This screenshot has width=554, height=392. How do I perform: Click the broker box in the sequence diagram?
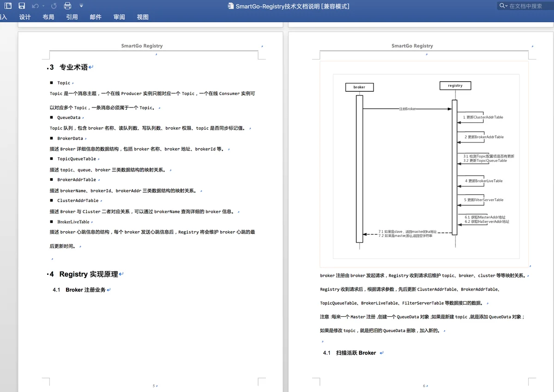359,87
